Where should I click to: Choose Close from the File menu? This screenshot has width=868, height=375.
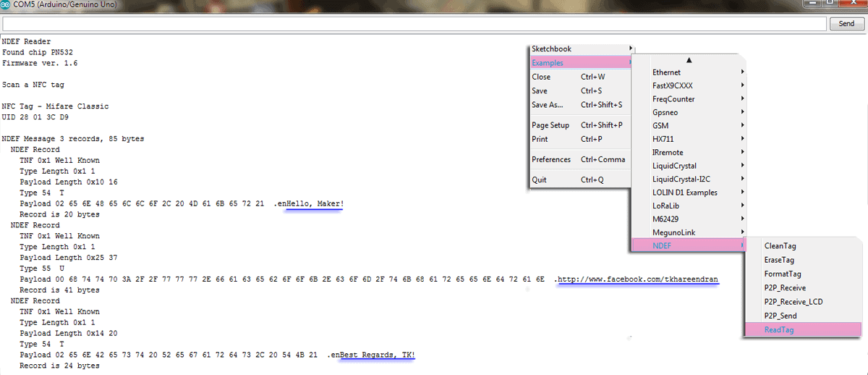(582, 77)
